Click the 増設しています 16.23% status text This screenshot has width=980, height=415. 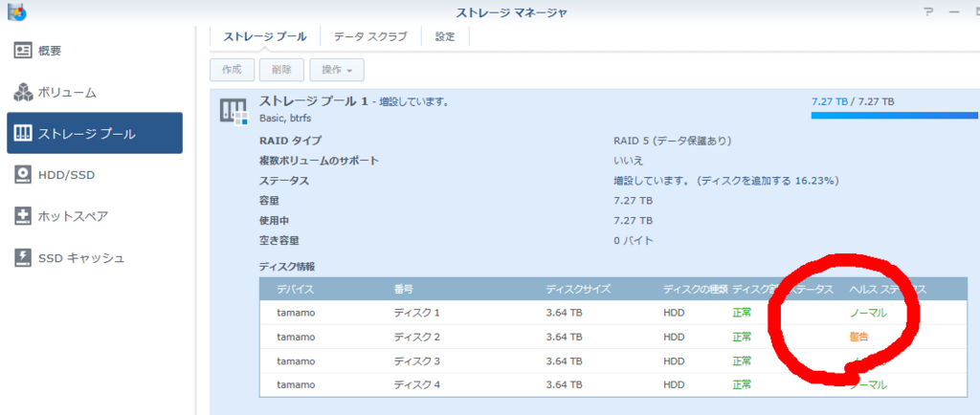(x=725, y=181)
